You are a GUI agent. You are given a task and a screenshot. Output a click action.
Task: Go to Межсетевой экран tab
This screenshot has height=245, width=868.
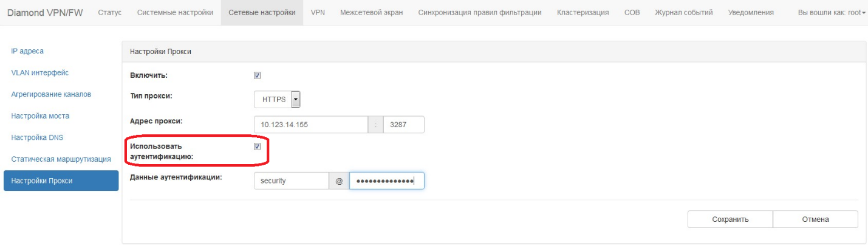click(x=371, y=13)
